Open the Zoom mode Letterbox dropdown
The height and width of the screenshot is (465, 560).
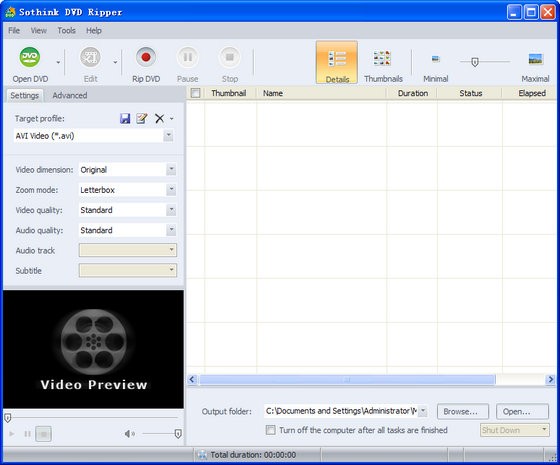pyautogui.click(x=171, y=190)
